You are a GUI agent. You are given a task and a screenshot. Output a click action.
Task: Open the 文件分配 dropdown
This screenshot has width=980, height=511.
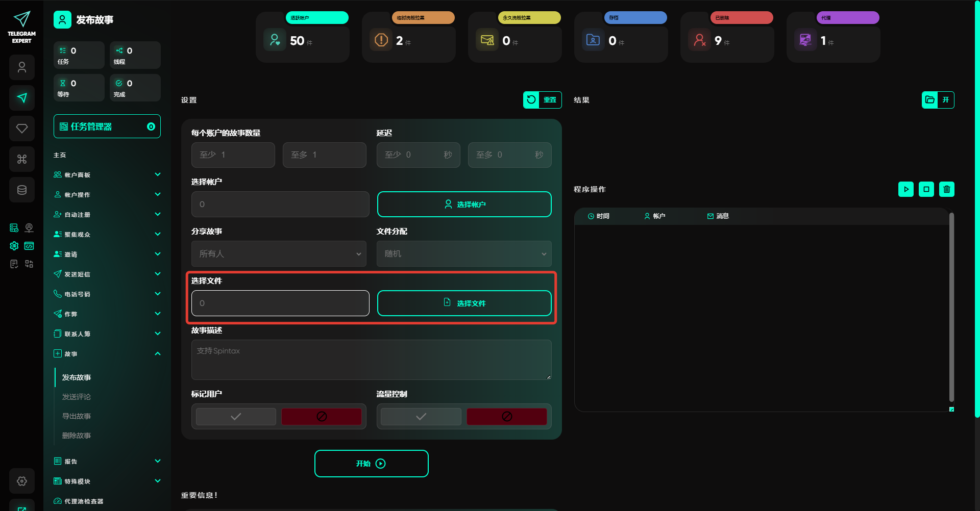coord(464,254)
